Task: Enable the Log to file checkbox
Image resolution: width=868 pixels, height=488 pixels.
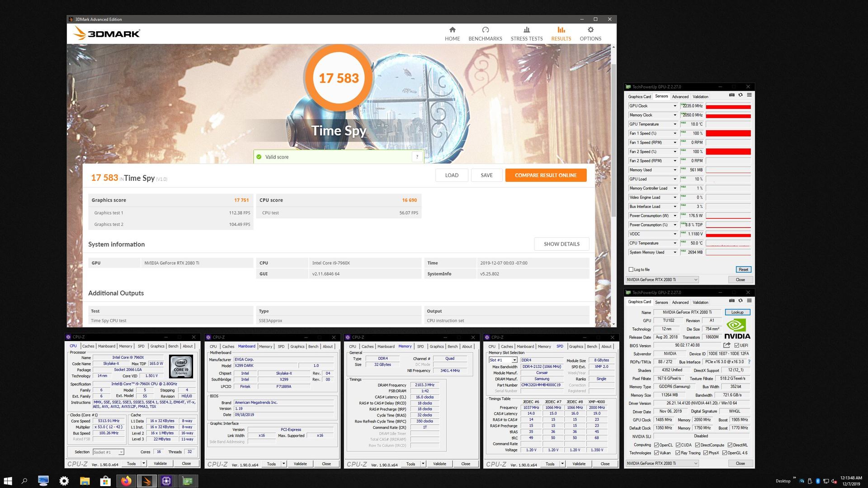Action: tap(631, 270)
